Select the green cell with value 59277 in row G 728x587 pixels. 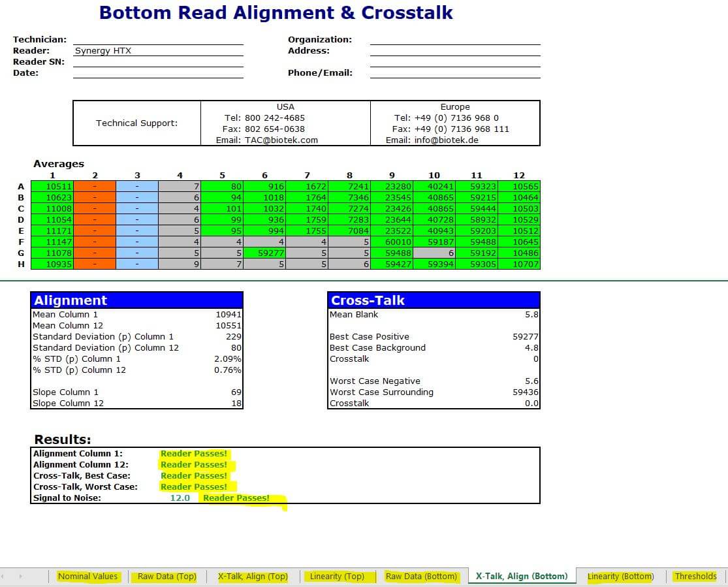[x=264, y=253]
